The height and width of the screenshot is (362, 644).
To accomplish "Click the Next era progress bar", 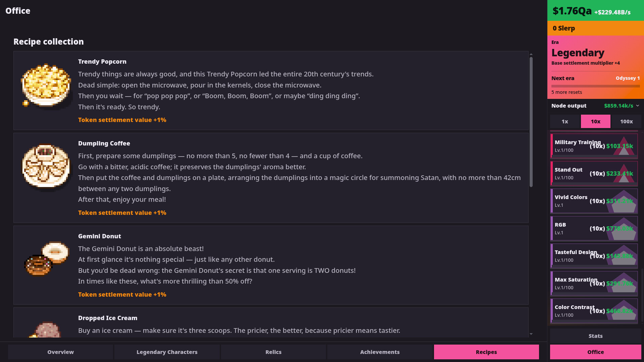I will coord(596,86).
